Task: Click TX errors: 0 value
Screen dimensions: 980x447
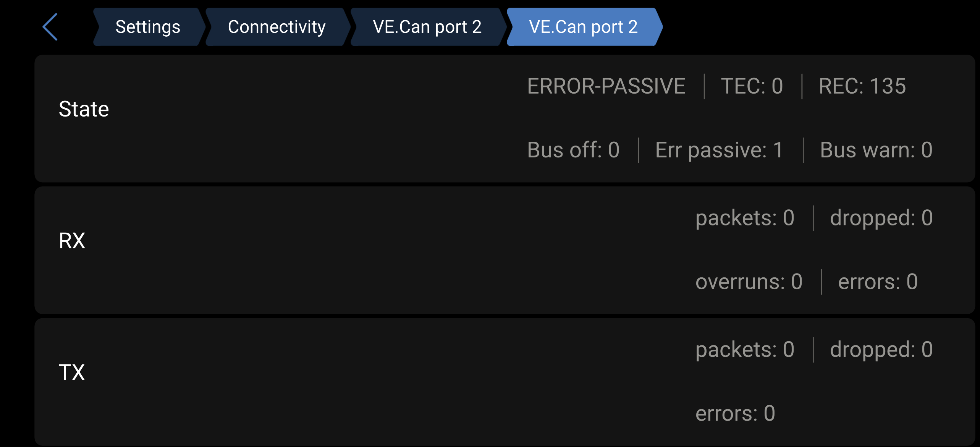Action: click(736, 413)
